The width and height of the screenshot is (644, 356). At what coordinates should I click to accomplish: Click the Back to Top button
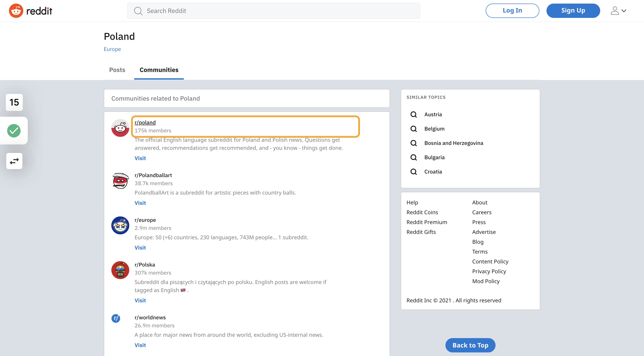(470, 345)
